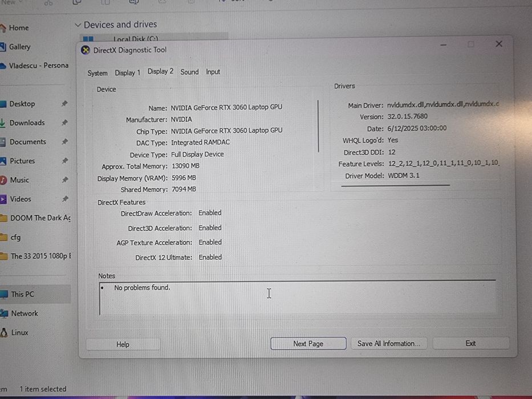This screenshot has height=399, width=532.
Task: Click Save All Information button
Action: [x=389, y=344]
